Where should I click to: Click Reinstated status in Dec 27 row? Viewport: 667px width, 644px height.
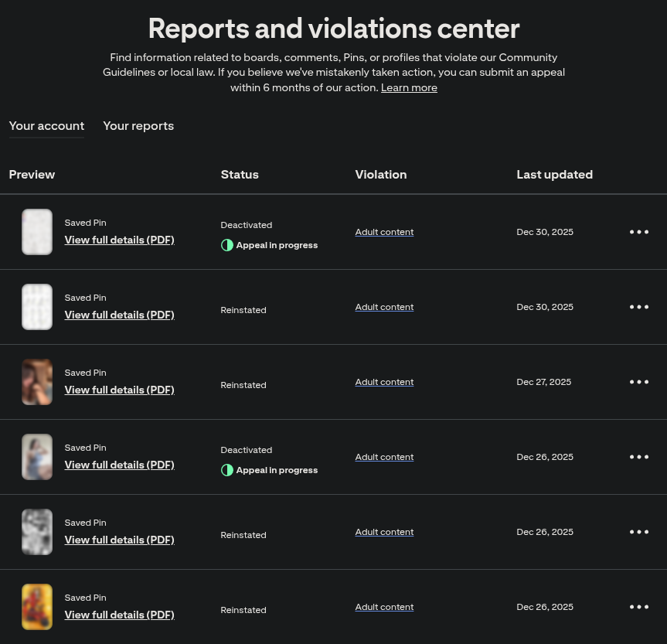tap(243, 385)
